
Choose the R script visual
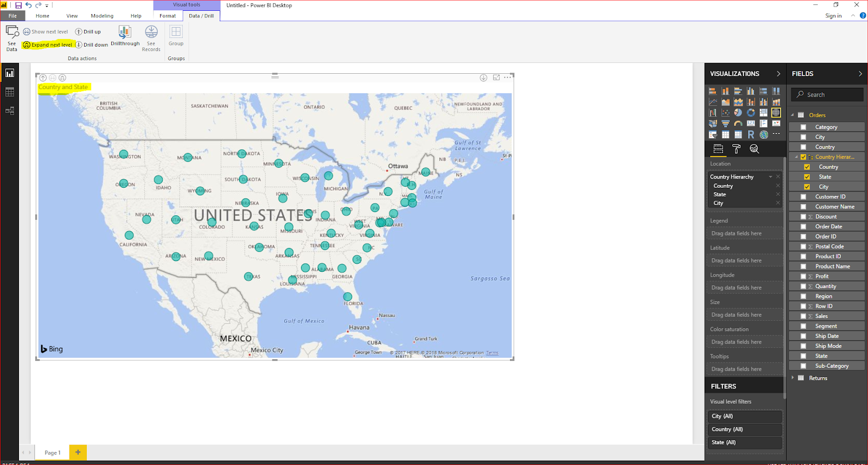pyautogui.click(x=751, y=135)
